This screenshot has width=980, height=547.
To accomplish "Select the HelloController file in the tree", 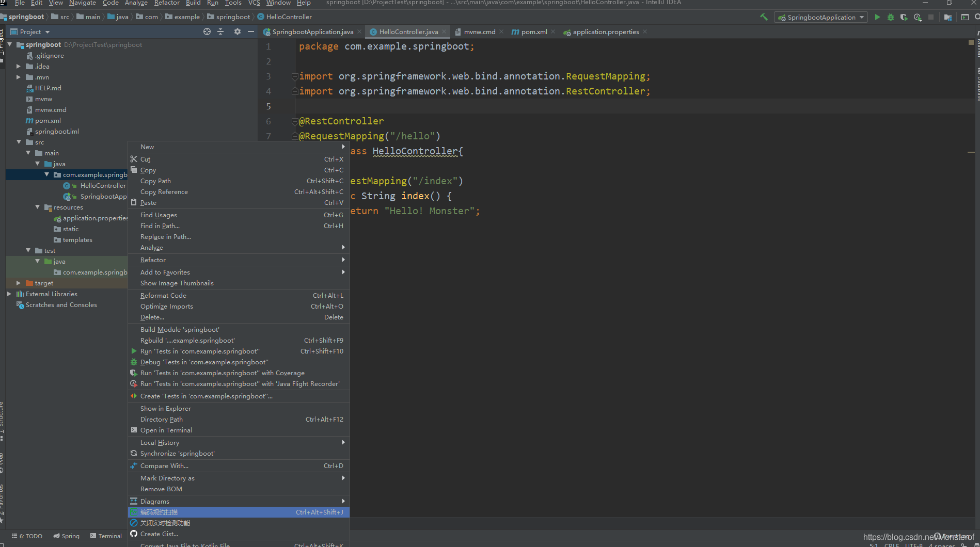I will click(x=103, y=185).
